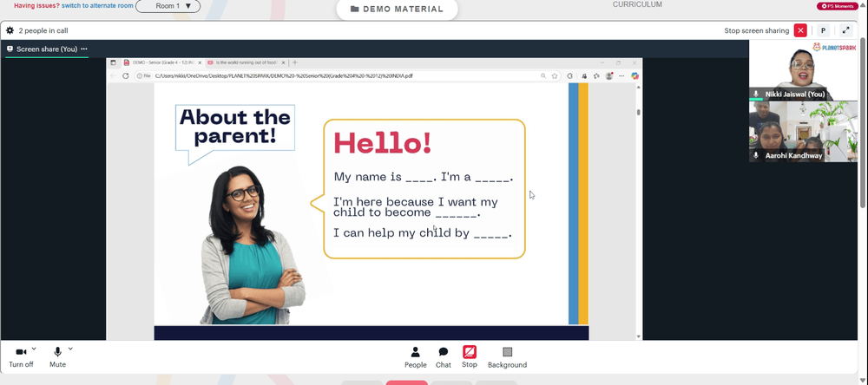Viewport: 868px width, 385px height.
Task: Click the PDF file address bar
Action: click(x=346, y=75)
